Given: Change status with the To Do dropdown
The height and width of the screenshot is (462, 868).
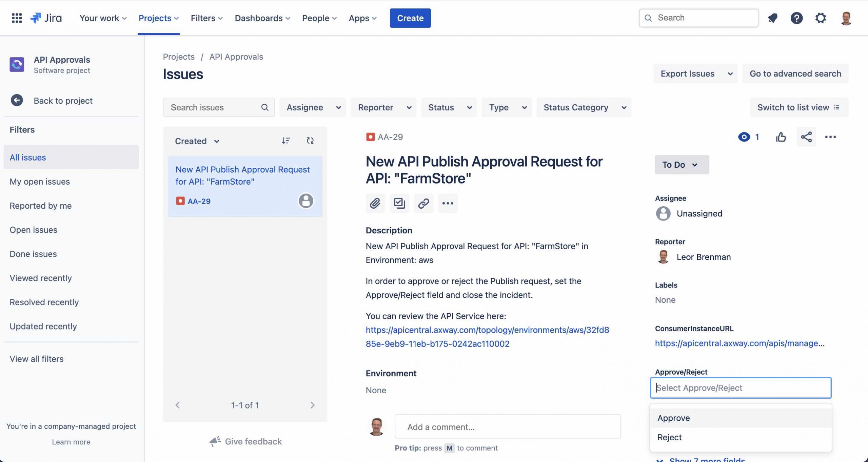Looking at the screenshot, I should pos(682,165).
